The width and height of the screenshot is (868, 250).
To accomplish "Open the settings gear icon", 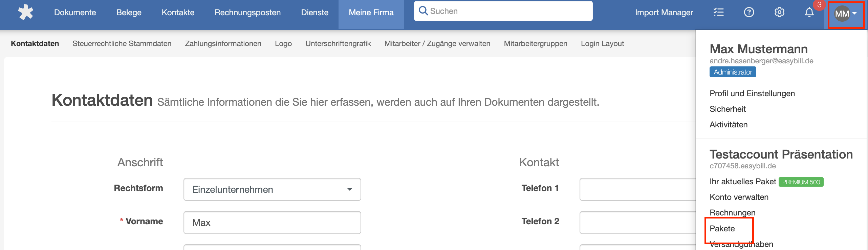I will tap(779, 13).
